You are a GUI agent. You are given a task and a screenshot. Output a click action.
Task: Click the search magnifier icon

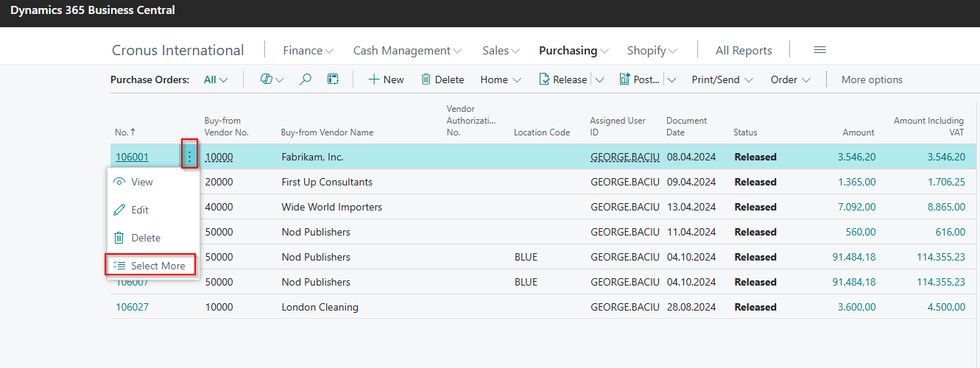(305, 79)
